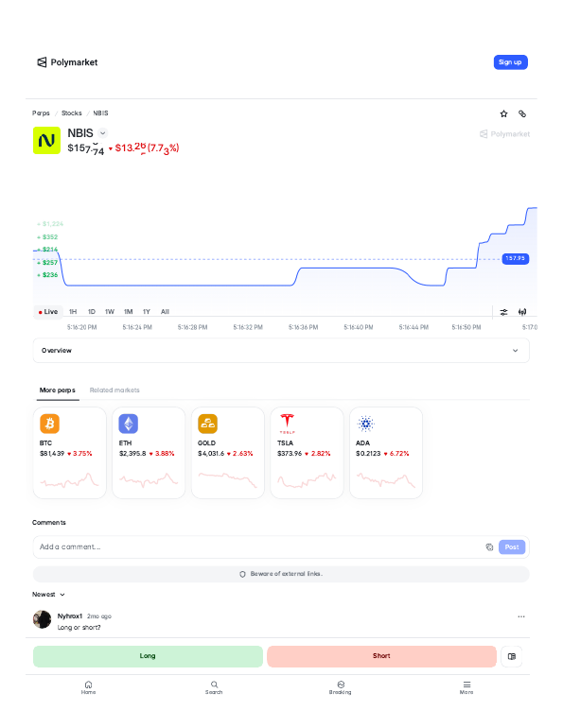The image size is (563, 728).
Task: Open the Stocks breadcrumb link
Action: point(72,113)
